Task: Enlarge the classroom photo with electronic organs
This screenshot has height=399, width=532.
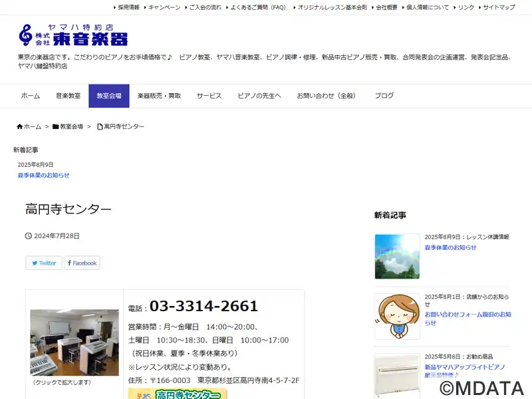Action: click(x=74, y=342)
